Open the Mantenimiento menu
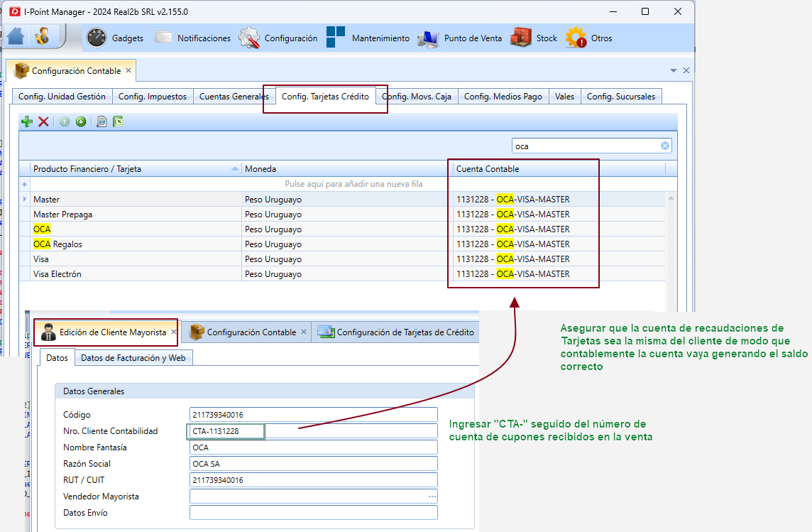The width and height of the screenshot is (812, 532). [368, 38]
